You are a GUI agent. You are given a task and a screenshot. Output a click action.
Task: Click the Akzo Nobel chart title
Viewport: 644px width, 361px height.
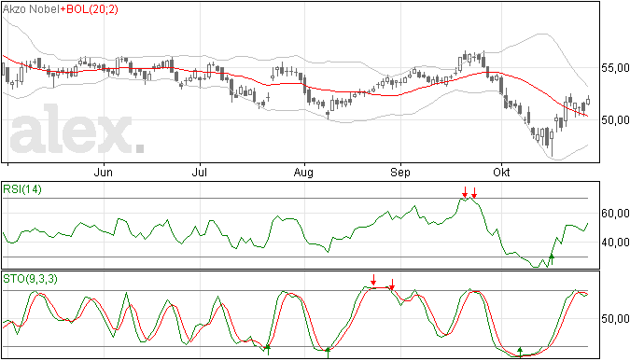coord(31,8)
